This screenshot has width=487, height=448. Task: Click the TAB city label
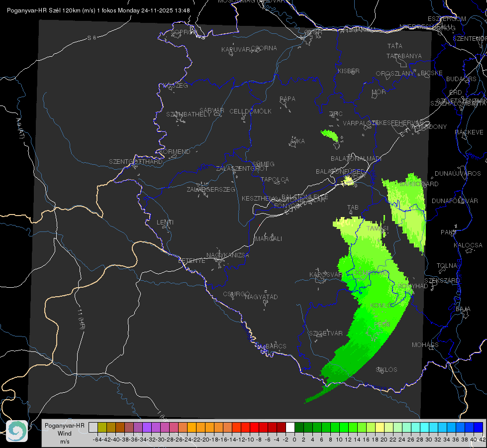point(353,208)
